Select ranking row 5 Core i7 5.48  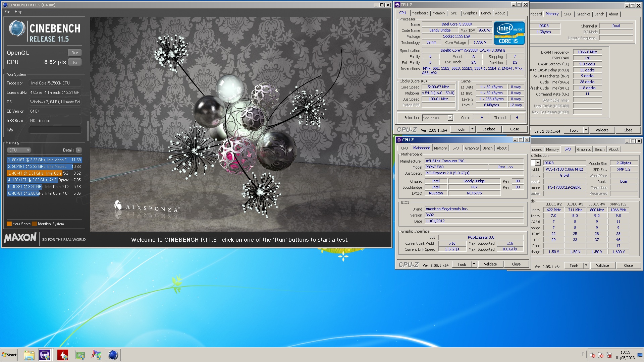pyautogui.click(x=44, y=187)
